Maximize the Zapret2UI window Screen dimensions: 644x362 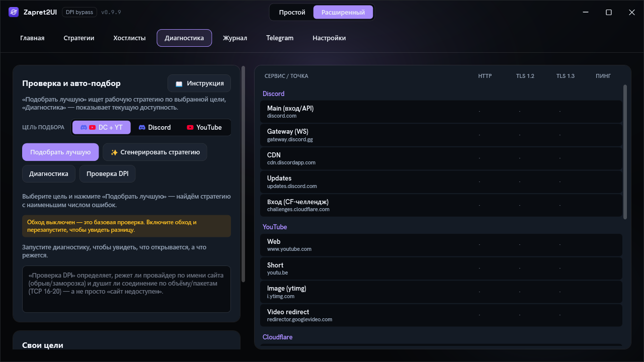[609, 12]
